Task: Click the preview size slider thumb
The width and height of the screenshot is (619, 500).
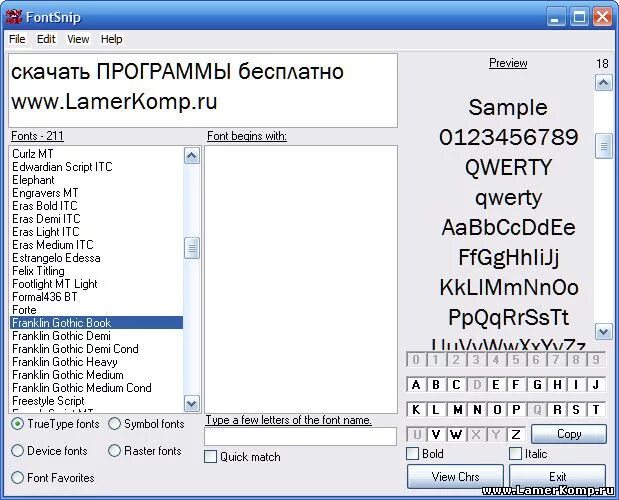Action: coord(603,146)
